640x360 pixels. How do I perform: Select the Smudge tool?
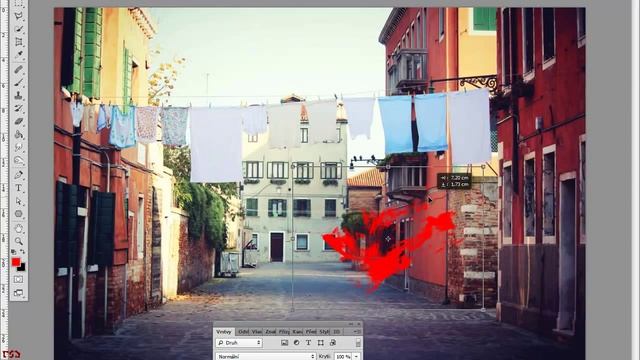click(18, 147)
